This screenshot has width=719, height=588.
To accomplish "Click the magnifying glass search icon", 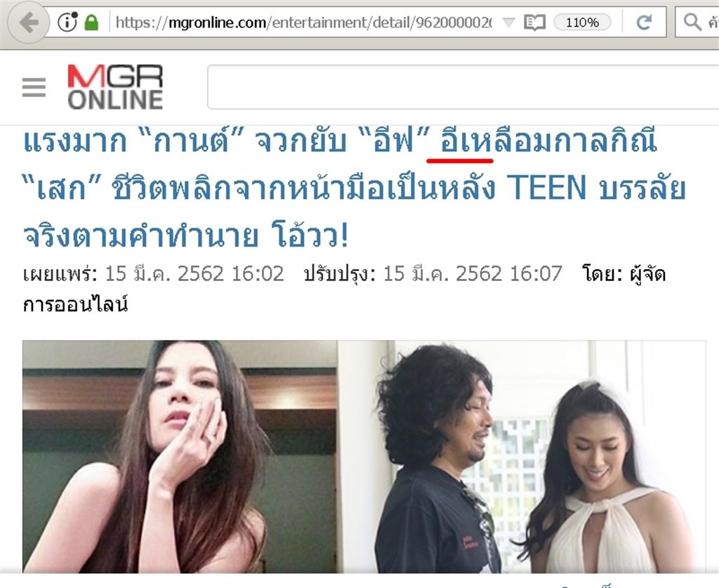I will pos(692,22).
